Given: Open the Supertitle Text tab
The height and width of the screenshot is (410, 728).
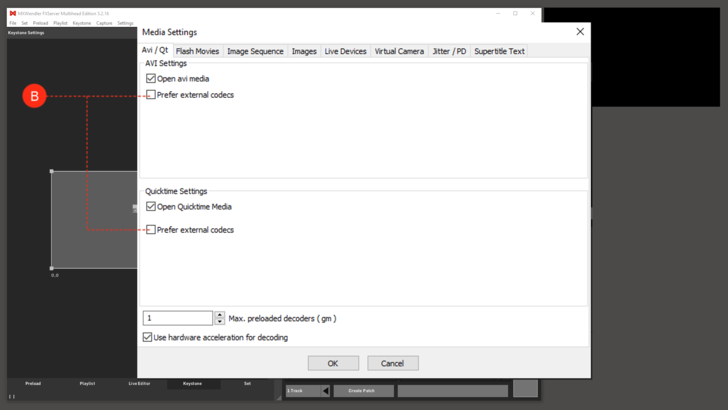Looking at the screenshot, I should coord(500,51).
